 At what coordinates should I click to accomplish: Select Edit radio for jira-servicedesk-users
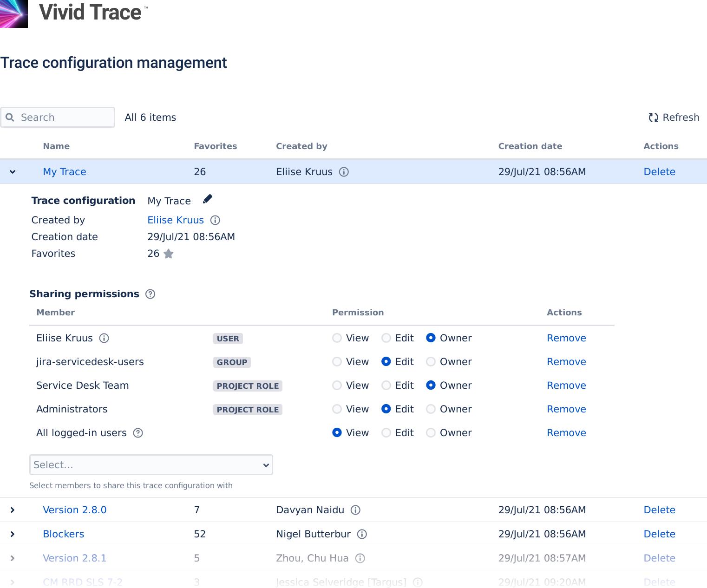pos(386,362)
